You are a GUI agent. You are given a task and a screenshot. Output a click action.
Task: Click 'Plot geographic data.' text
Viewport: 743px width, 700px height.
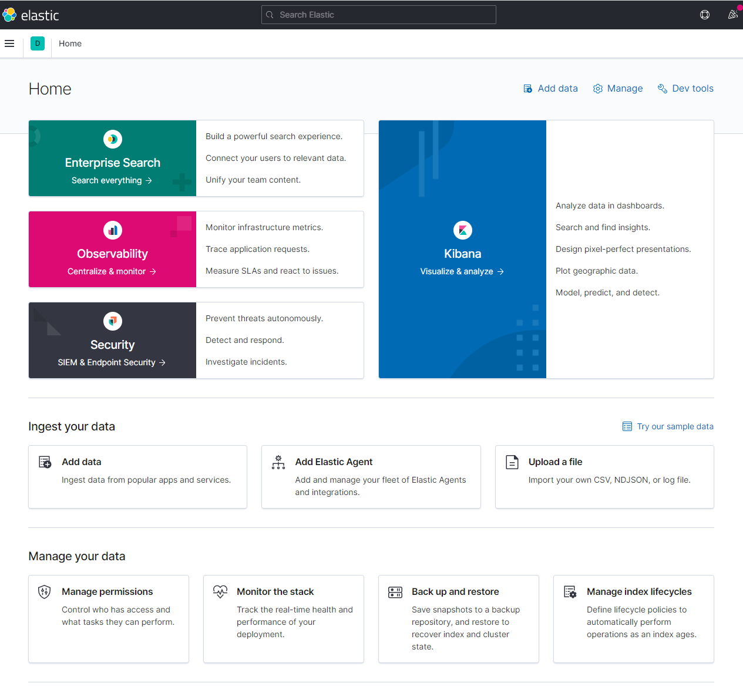click(597, 271)
